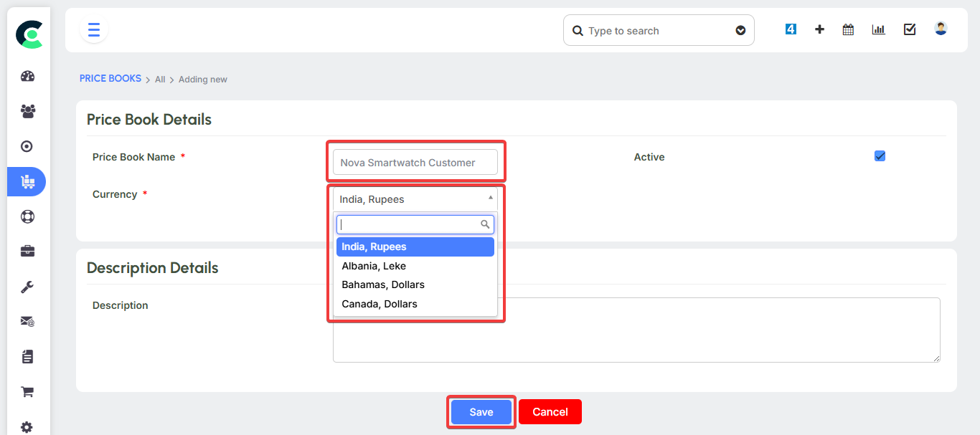Open the checkmark tasks icon in top bar

pyautogui.click(x=910, y=30)
